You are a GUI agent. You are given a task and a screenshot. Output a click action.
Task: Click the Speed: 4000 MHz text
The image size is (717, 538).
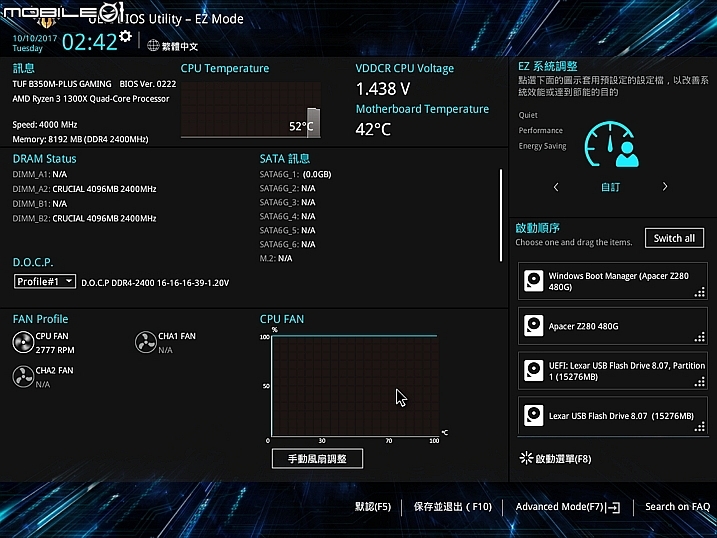[45, 124]
